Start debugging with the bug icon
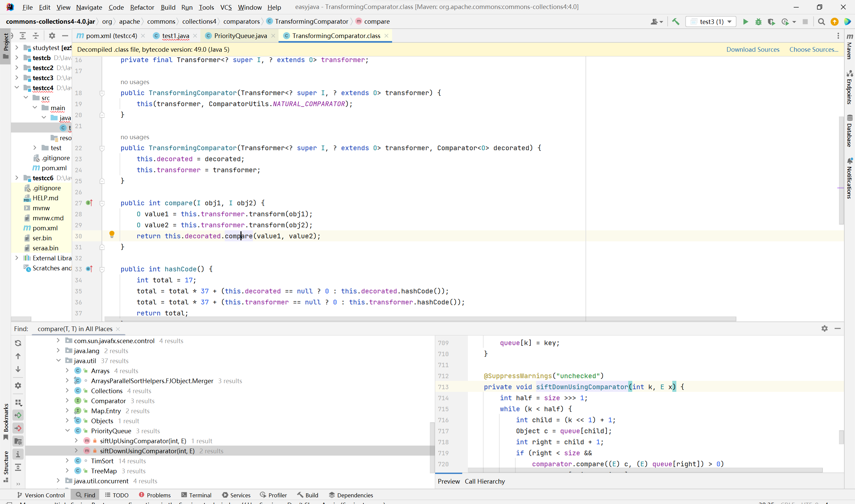 [x=758, y=22]
